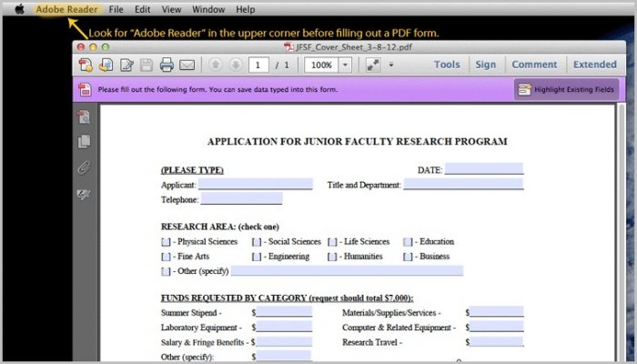Open the attachments paperclip sidebar panel
The width and height of the screenshot is (637, 364).
click(84, 167)
